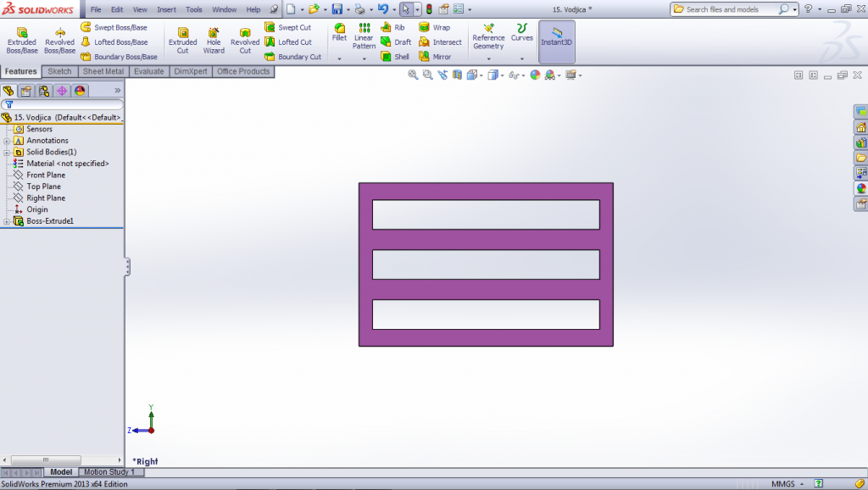Switch to the Sheet Metal tab

point(103,71)
